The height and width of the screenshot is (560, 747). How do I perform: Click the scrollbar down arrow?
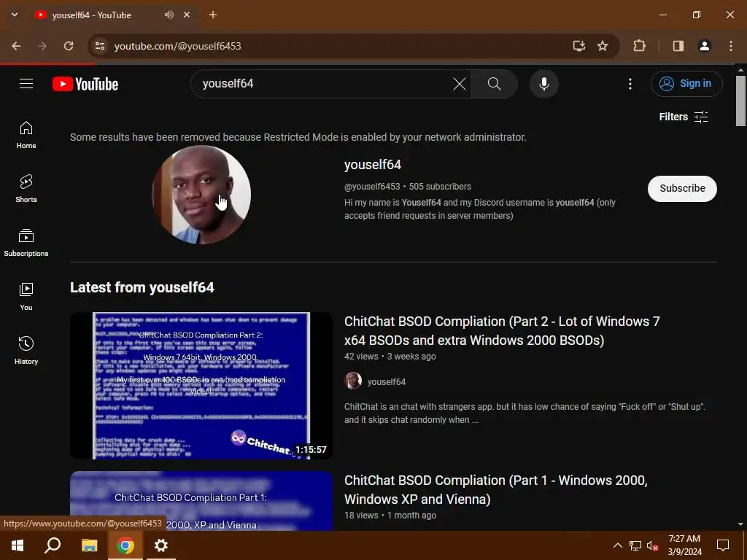tap(740, 524)
